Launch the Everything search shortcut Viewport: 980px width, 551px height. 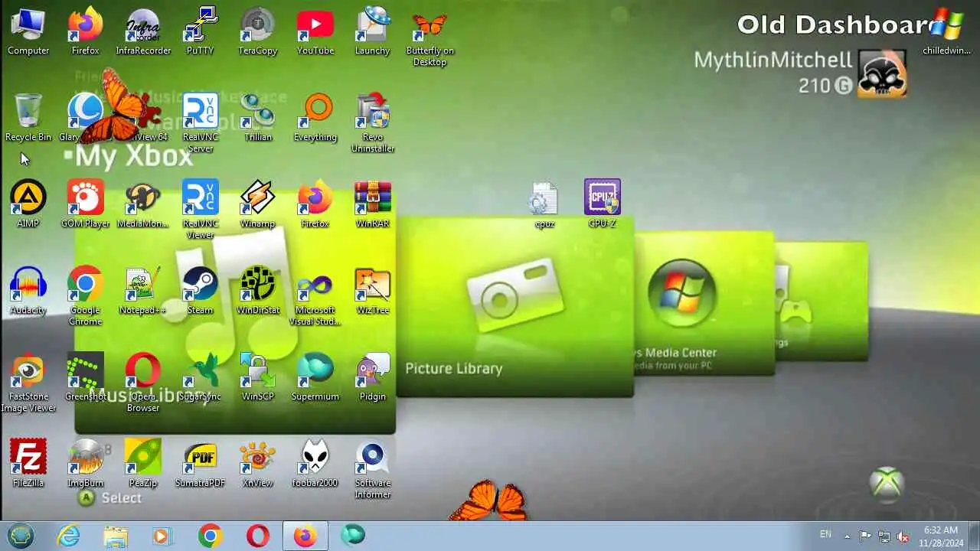315,118
